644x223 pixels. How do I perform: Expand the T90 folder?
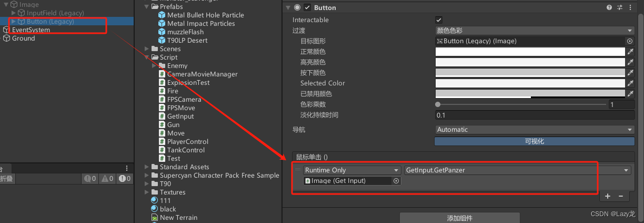coord(147,184)
